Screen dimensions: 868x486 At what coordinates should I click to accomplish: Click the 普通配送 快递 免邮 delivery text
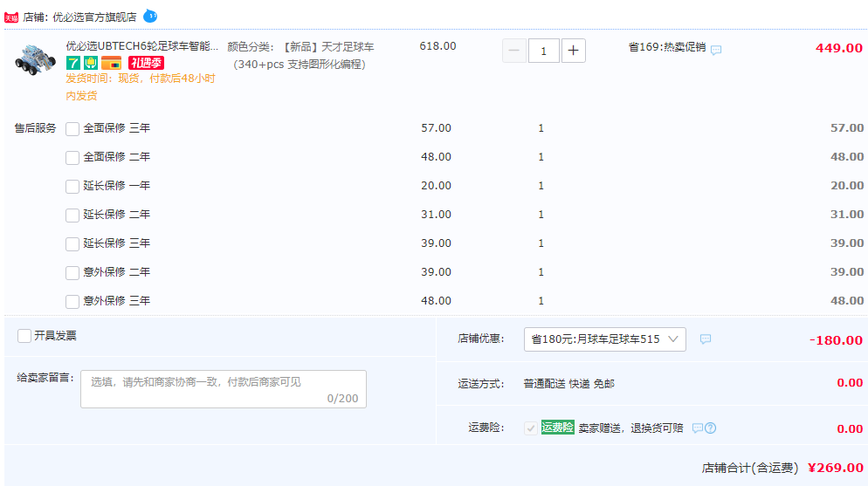(x=569, y=384)
